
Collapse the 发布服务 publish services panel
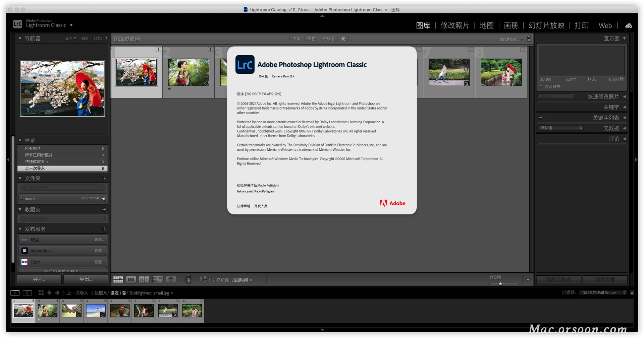click(x=20, y=229)
